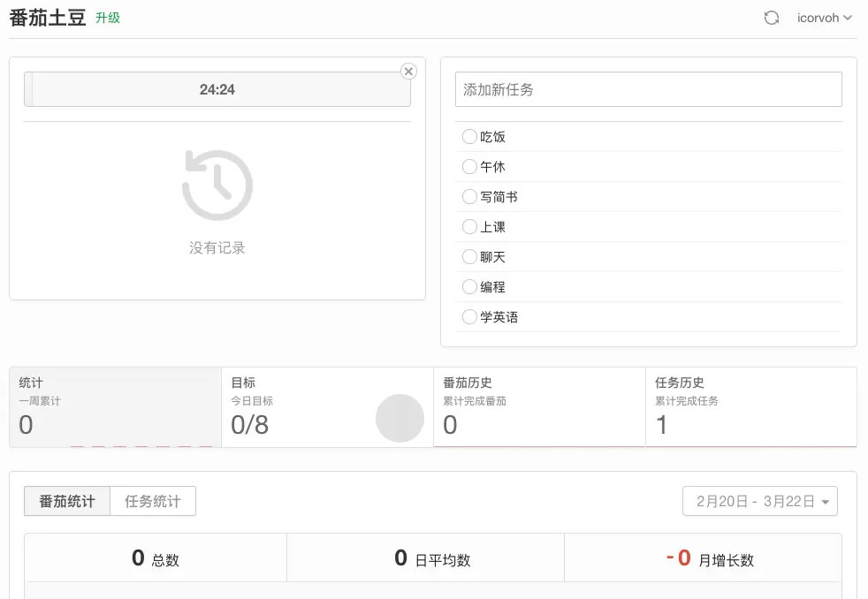Open the date range picker 2月20日 - 3月22日
This screenshot has height=599, width=868.
click(759, 501)
